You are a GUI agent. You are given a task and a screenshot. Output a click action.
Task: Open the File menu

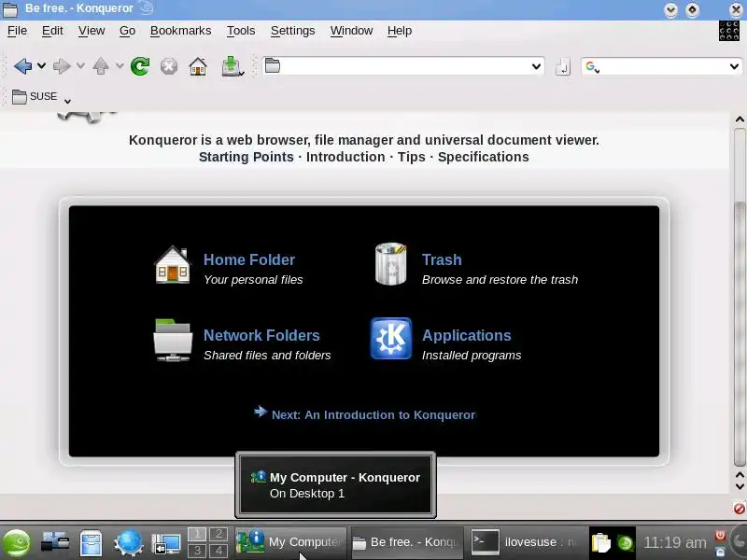17,31
